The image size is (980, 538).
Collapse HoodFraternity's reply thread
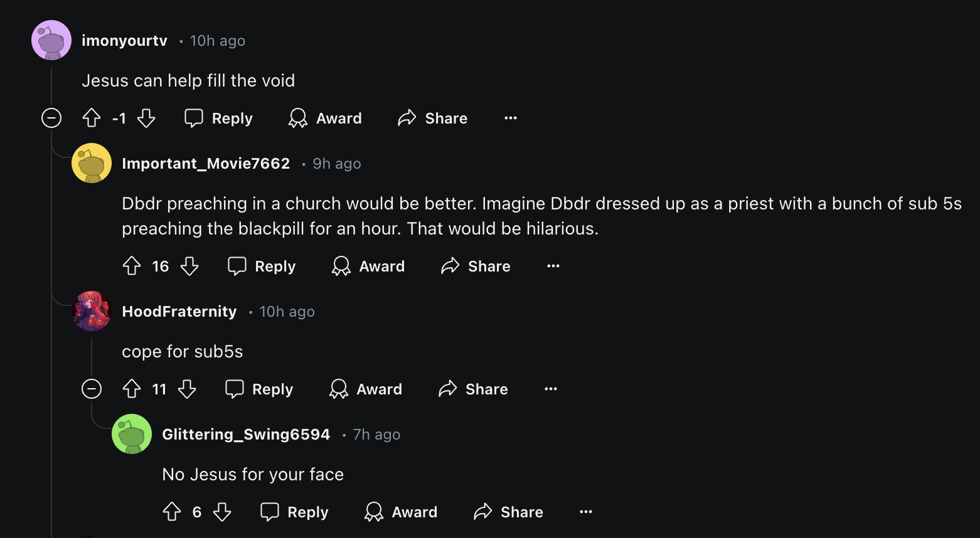coord(92,389)
